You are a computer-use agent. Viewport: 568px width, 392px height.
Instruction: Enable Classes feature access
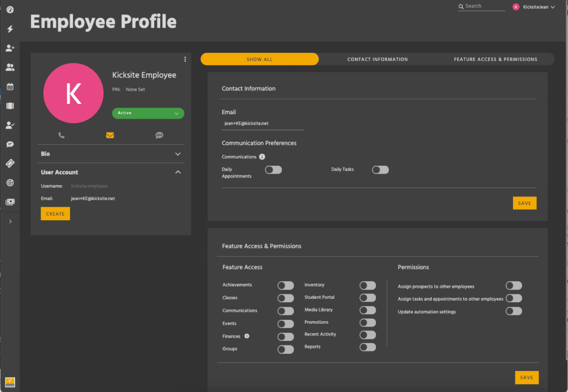click(286, 298)
